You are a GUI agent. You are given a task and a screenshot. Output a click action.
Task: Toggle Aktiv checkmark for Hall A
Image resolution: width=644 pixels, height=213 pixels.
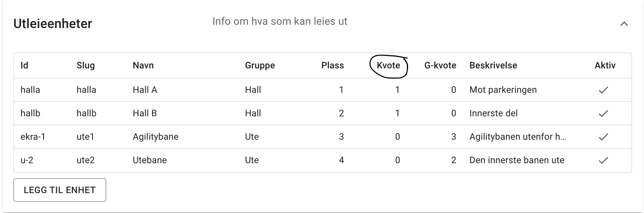point(603,90)
